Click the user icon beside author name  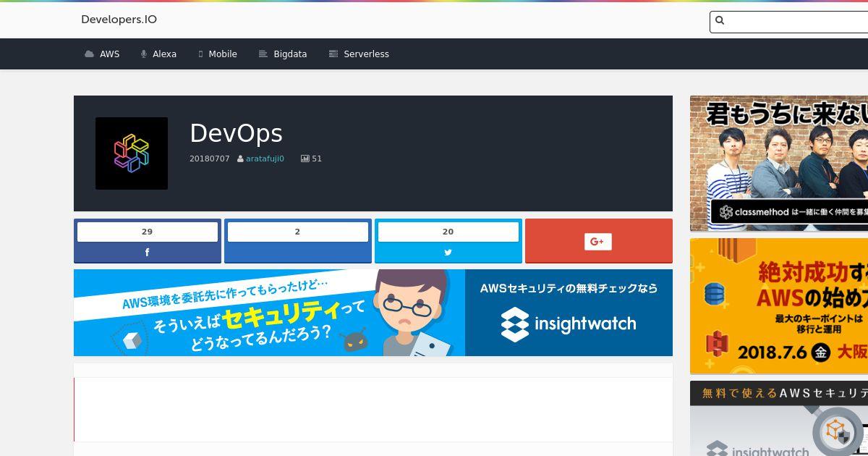point(240,159)
